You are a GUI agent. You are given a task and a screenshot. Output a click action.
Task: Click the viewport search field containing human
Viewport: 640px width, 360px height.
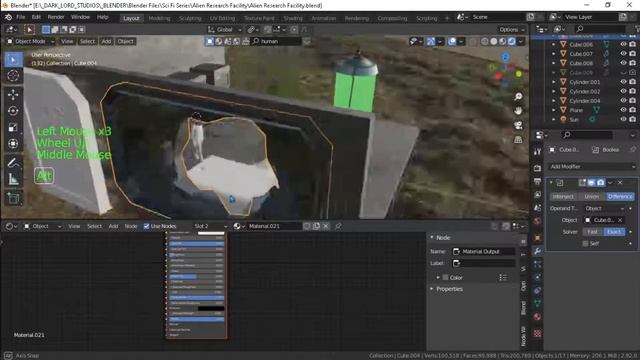(276, 41)
